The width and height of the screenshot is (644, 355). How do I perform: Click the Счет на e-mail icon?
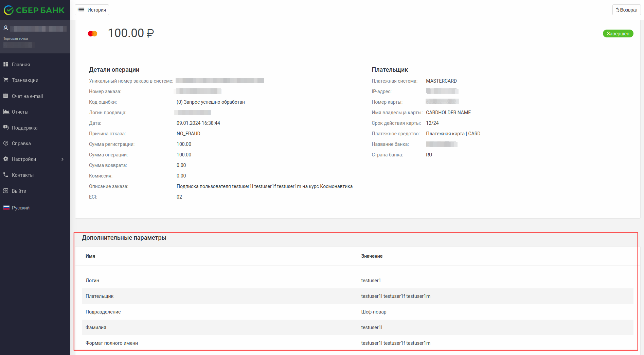pos(6,96)
